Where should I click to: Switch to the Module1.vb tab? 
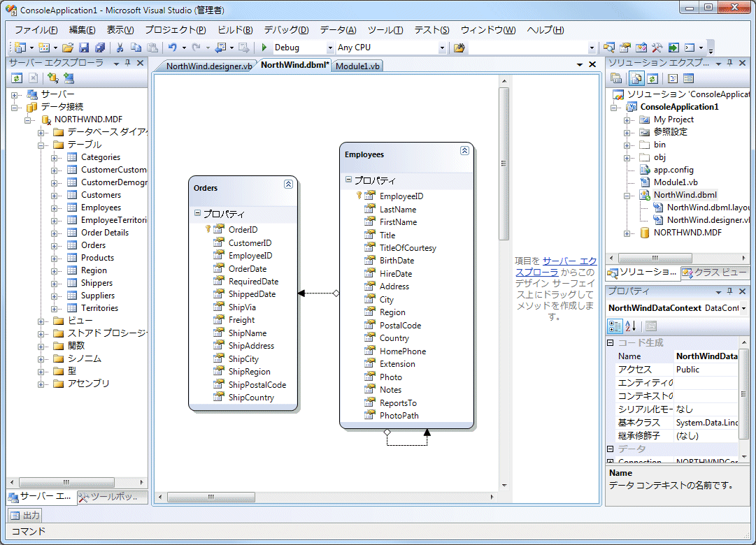[x=357, y=66]
